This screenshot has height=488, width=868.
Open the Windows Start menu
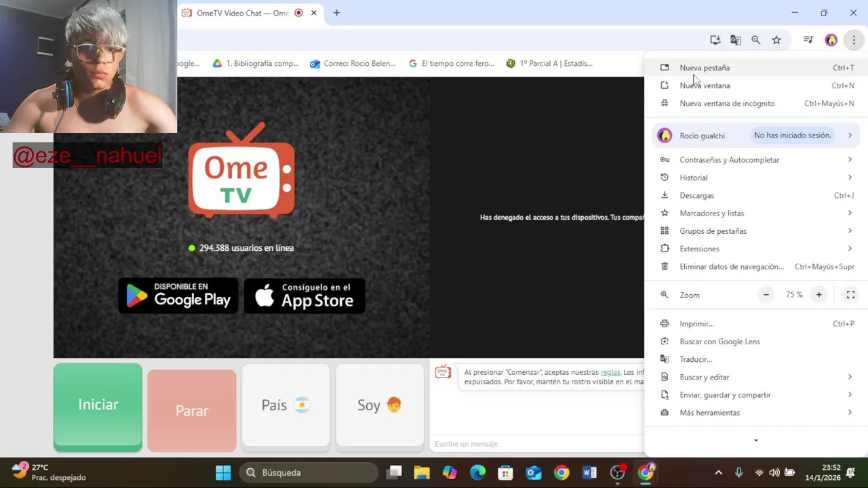click(x=223, y=472)
